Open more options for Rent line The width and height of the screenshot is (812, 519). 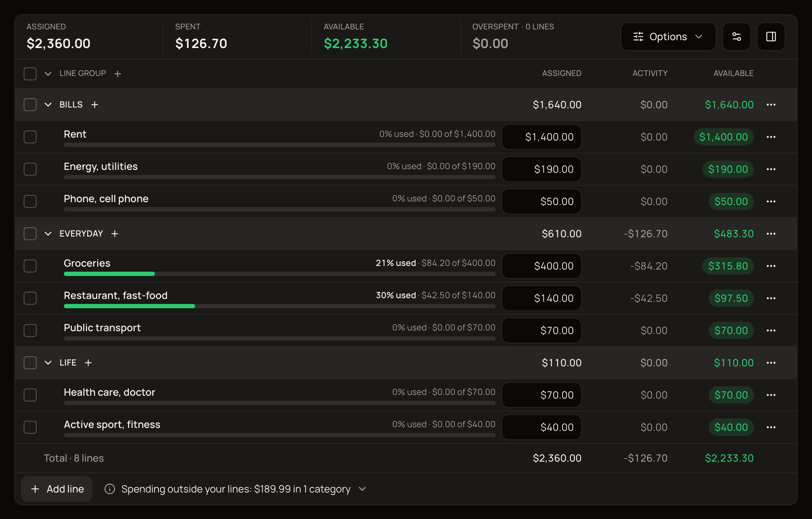[771, 137]
